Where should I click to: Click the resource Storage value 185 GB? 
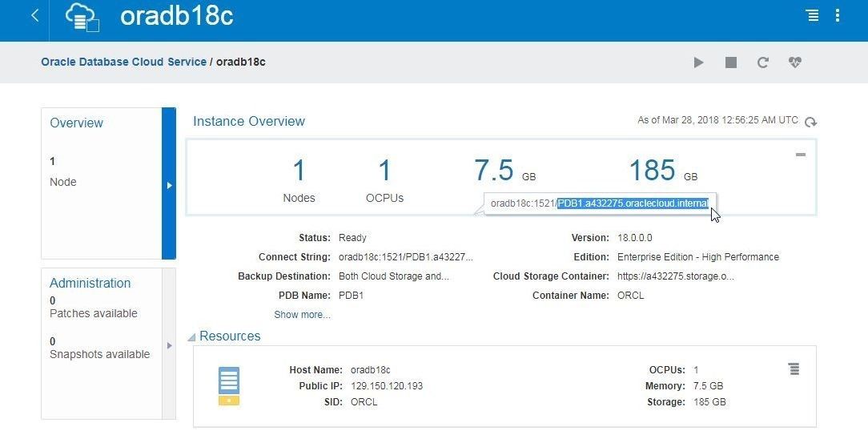click(709, 402)
